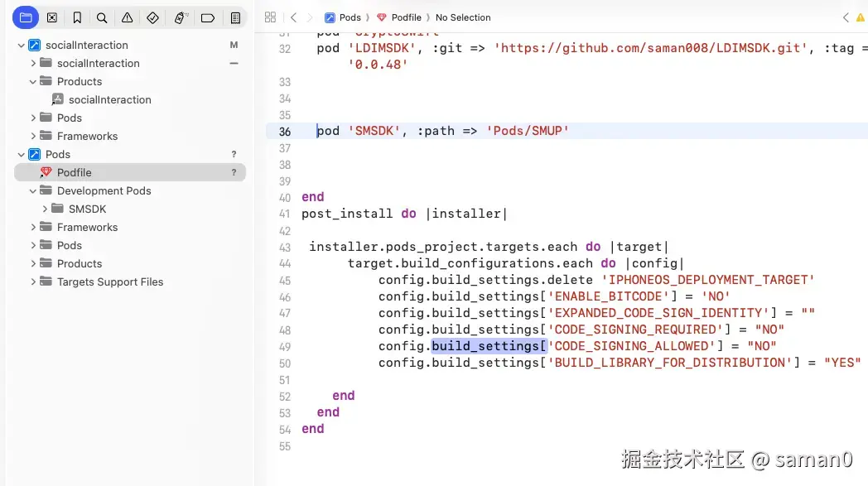Open the Breakpoint navigator
The image size is (868, 486).
(208, 17)
